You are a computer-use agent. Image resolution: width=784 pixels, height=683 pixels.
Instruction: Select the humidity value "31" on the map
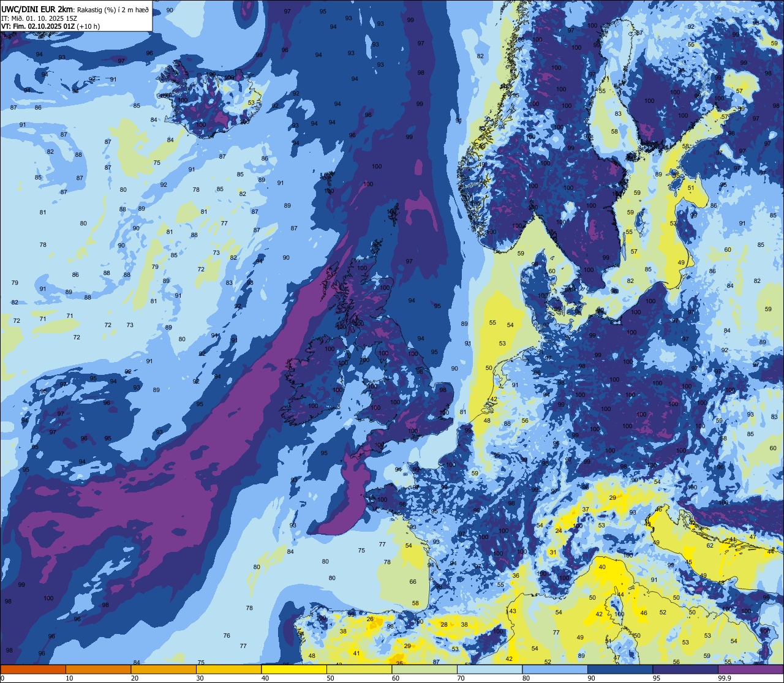(x=552, y=553)
